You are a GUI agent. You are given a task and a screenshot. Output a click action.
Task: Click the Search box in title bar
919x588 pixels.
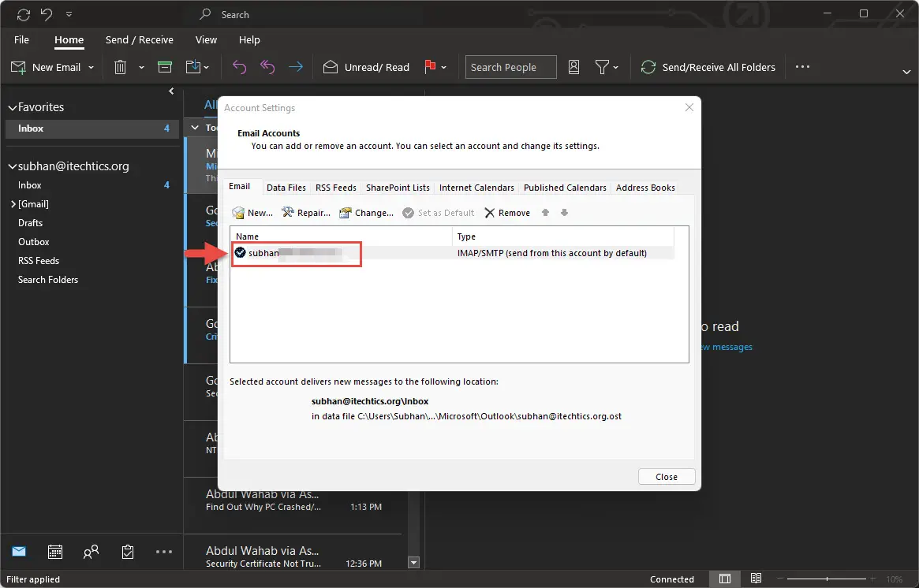point(234,14)
